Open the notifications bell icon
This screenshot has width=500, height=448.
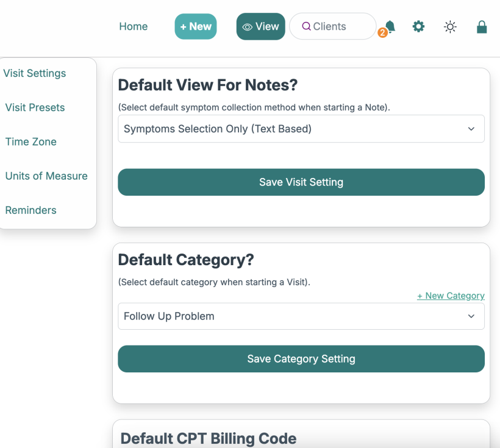390,26
